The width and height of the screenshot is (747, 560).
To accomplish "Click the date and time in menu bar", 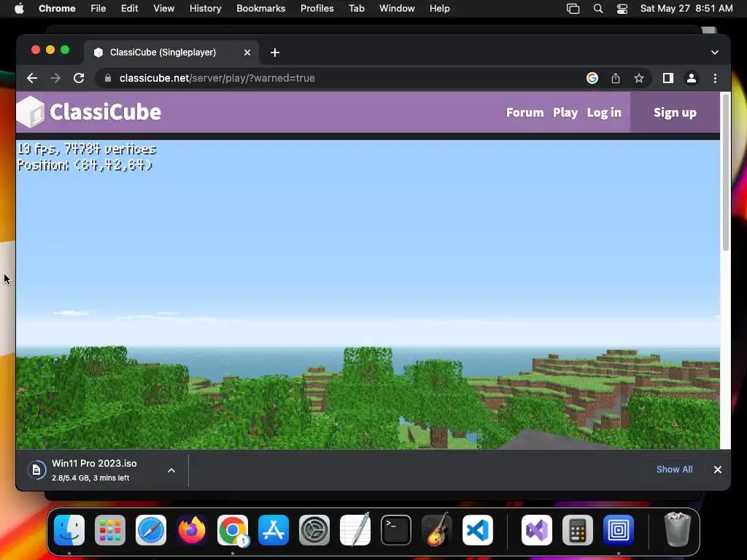I will (686, 9).
